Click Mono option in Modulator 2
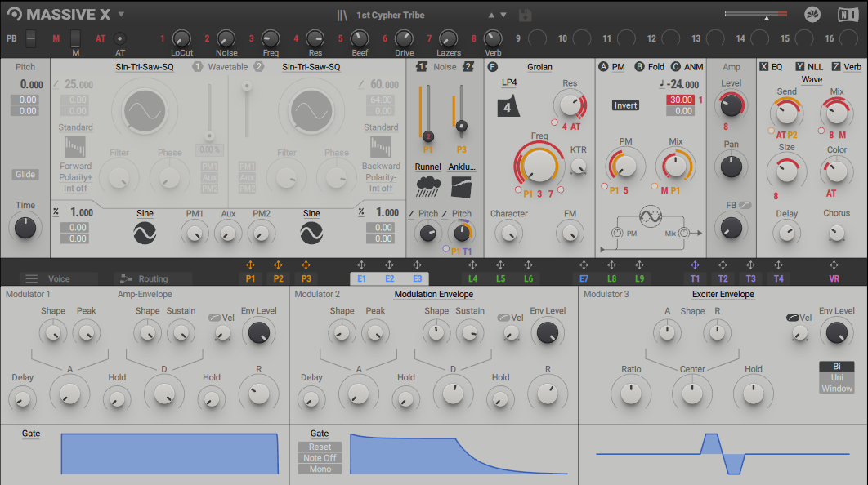This screenshot has width=868, height=485. click(320, 469)
